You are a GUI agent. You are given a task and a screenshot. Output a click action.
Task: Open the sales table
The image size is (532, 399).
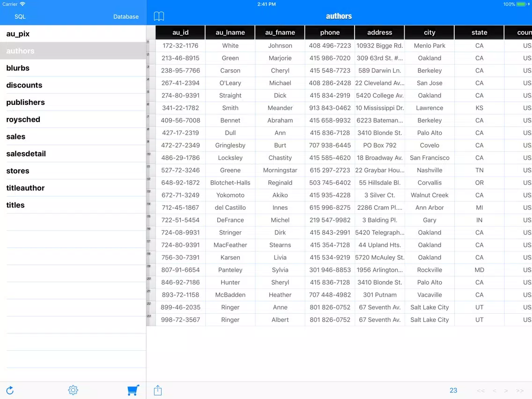click(73, 136)
